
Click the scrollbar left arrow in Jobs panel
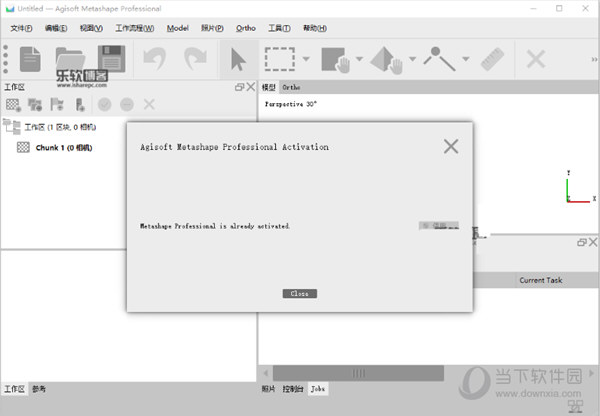(266, 373)
